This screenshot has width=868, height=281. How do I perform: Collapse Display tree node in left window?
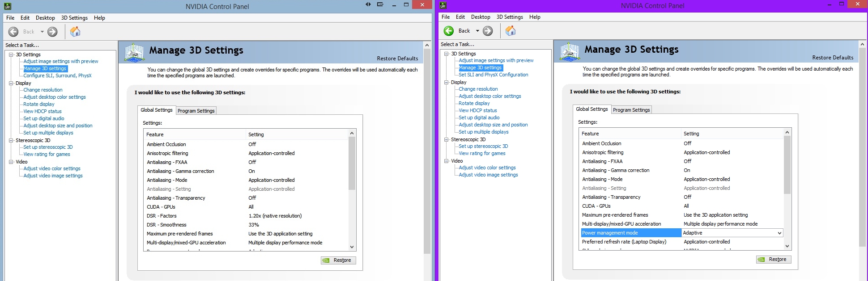(11, 83)
